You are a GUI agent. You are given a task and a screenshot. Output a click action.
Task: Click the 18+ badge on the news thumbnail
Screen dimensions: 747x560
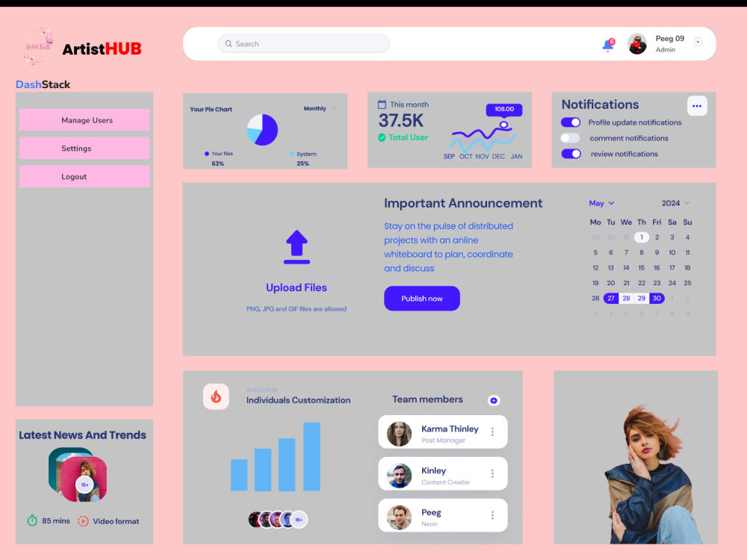pyautogui.click(x=84, y=485)
